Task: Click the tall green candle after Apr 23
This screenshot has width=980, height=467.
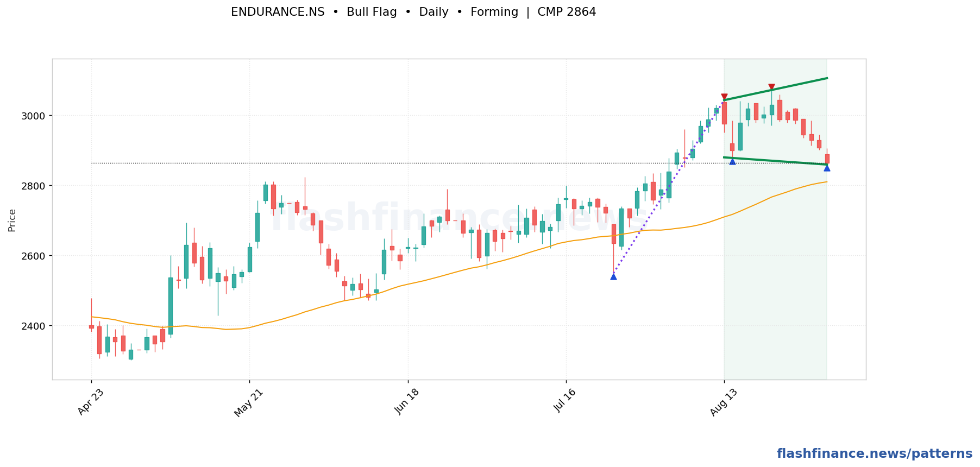Action: [171, 306]
